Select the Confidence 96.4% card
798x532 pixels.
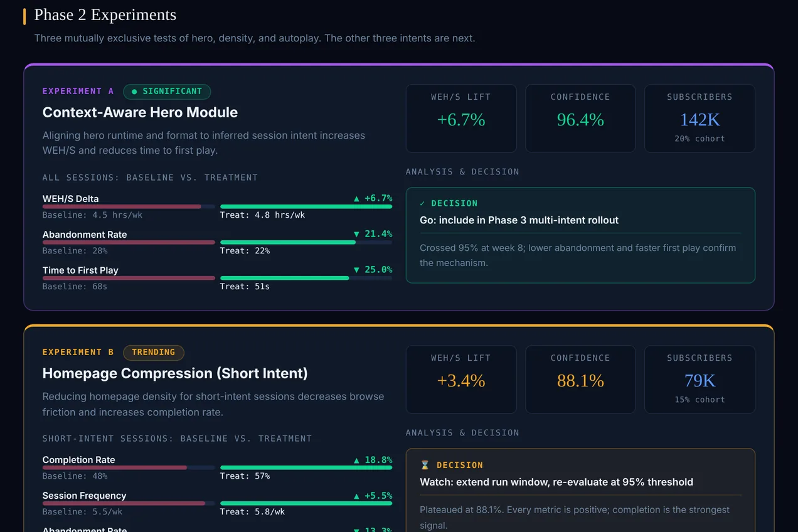580,119
